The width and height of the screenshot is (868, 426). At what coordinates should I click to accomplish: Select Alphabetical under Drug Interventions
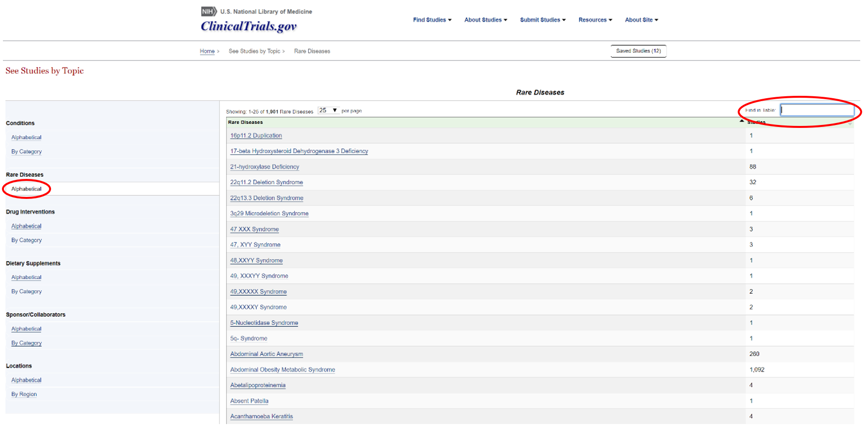(x=26, y=226)
